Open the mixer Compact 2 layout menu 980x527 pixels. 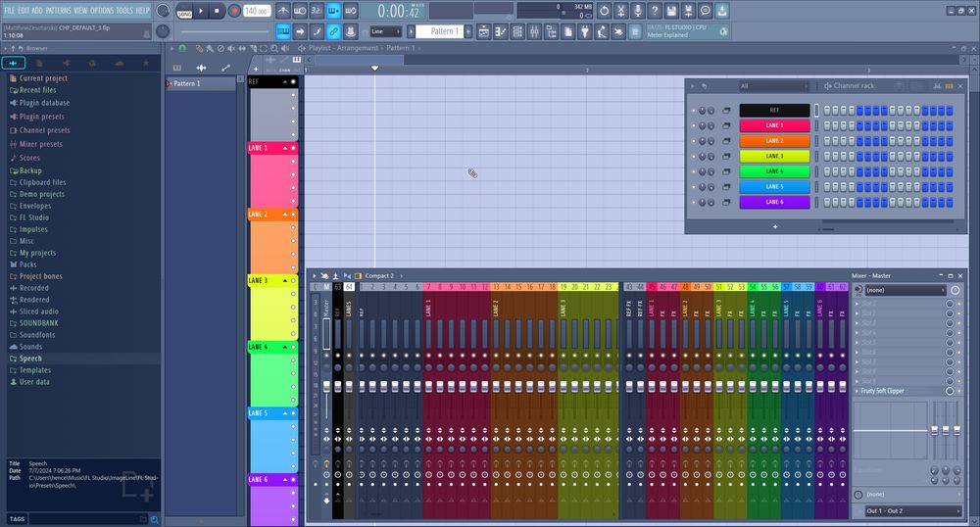click(379, 276)
